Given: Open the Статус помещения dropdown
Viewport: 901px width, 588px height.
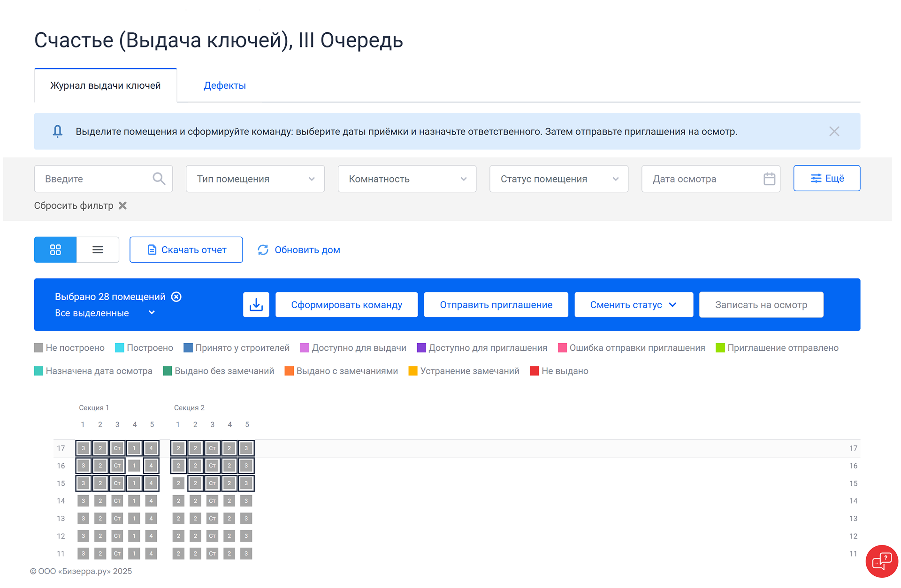Looking at the screenshot, I should (559, 179).
